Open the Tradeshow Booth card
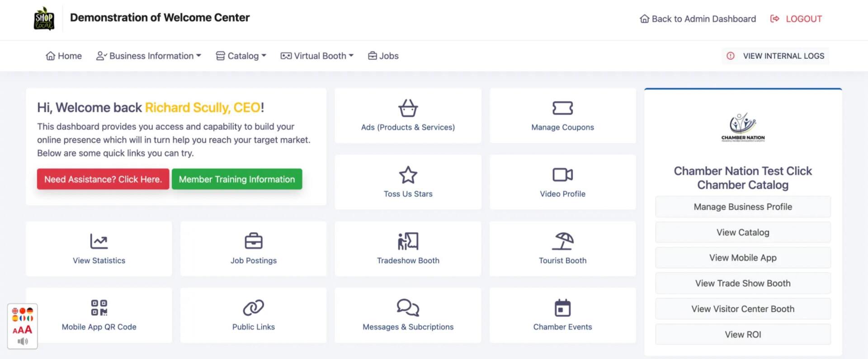868x359 pixels. pyautogui.click(x=408, y=249)
